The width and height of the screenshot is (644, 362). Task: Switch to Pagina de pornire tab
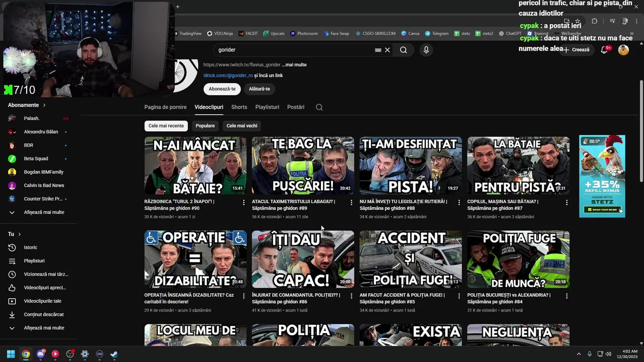[166, 107]
